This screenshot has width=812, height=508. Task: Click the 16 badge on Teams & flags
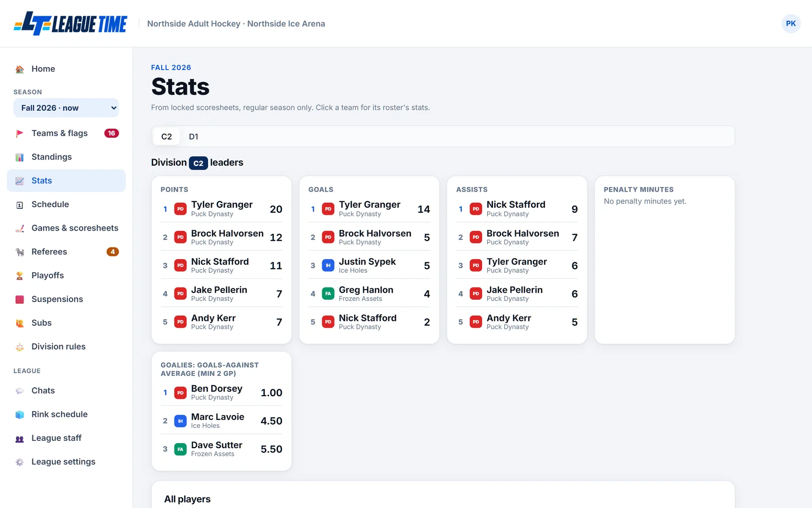tap(112, 133)
